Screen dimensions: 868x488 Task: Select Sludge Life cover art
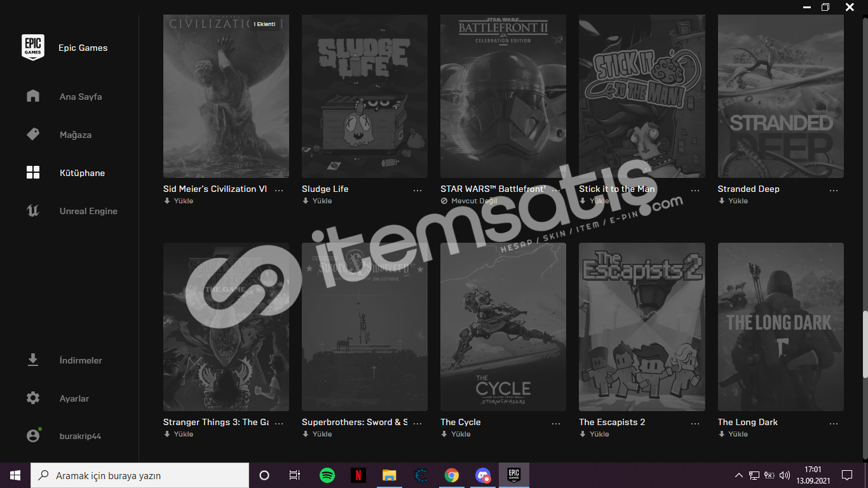tap(365, 96)
